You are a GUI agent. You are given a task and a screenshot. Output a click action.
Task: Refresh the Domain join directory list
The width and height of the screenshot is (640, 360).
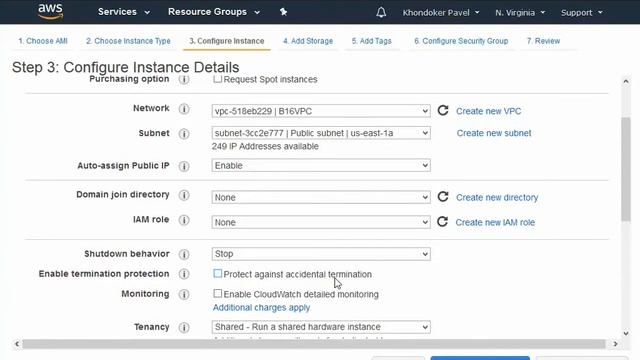(x=443, y=197)
